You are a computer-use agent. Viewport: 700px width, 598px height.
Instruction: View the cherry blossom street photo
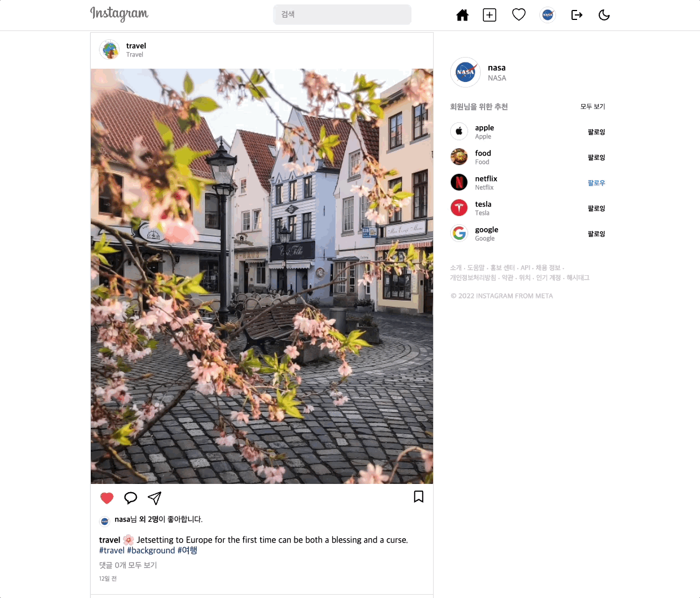tap(262, 276)
